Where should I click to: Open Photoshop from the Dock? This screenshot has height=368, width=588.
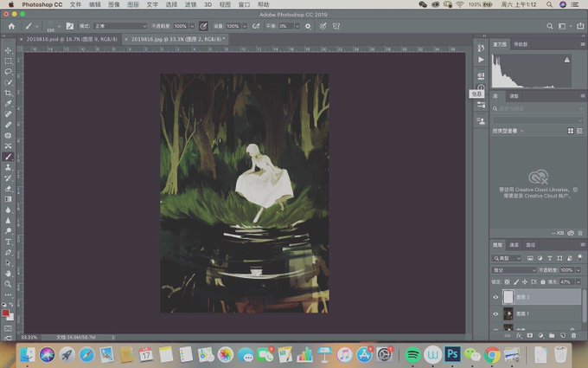452,354
